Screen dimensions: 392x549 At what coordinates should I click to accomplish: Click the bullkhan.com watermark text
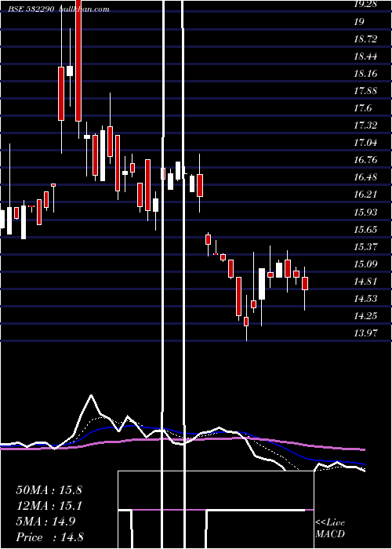(85, 9)
